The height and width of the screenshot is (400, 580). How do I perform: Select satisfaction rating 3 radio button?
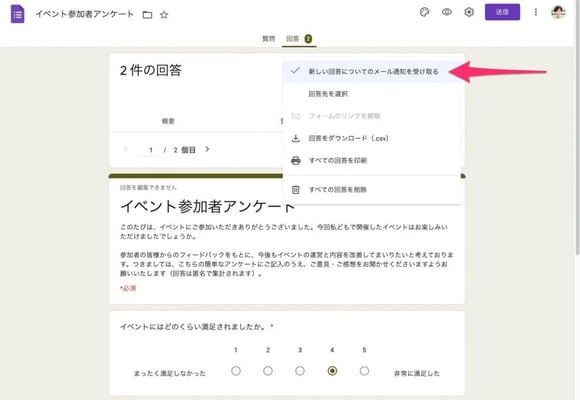[300, 371]
